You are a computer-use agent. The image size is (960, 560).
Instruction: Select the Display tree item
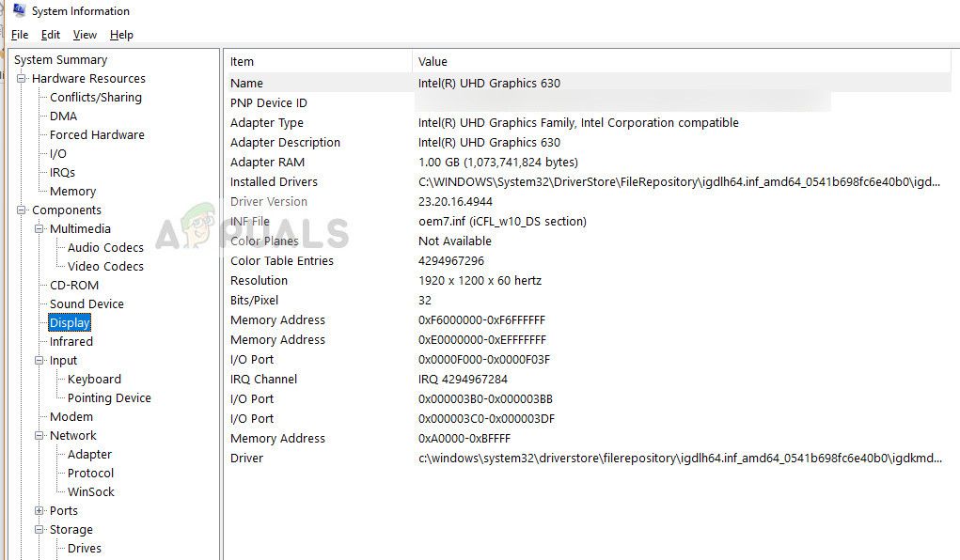(70, 323)
